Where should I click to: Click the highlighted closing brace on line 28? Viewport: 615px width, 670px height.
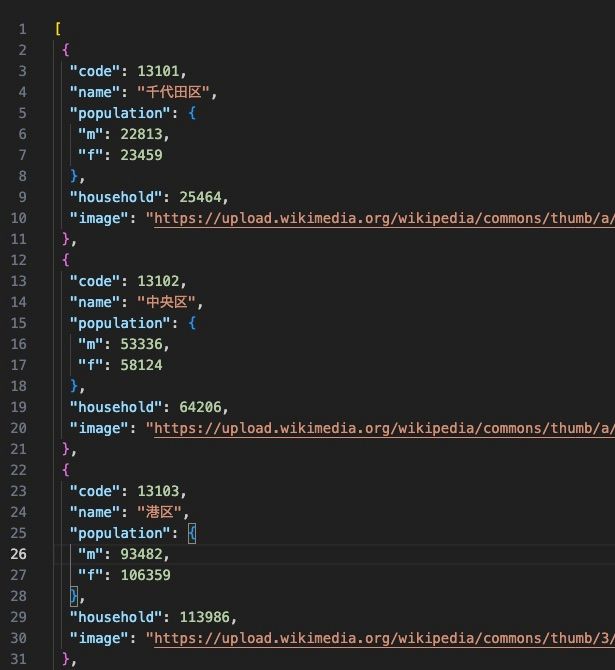[x=73, y=596]
